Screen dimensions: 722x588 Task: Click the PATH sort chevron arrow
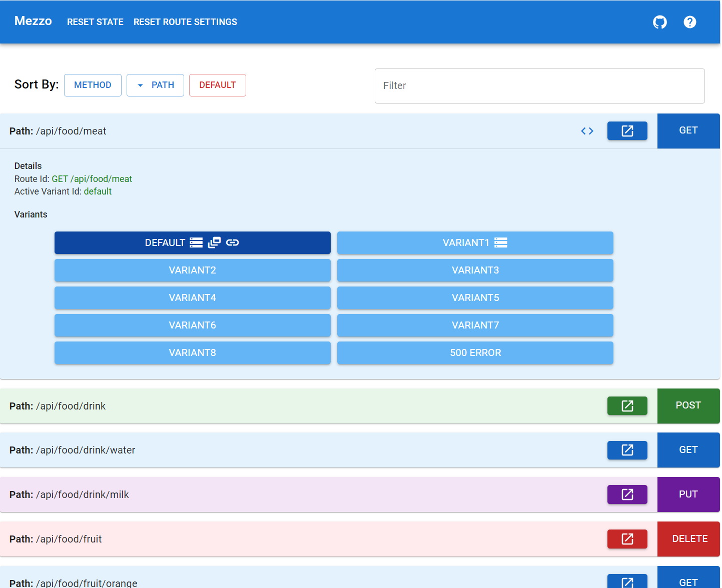(141, 85)
